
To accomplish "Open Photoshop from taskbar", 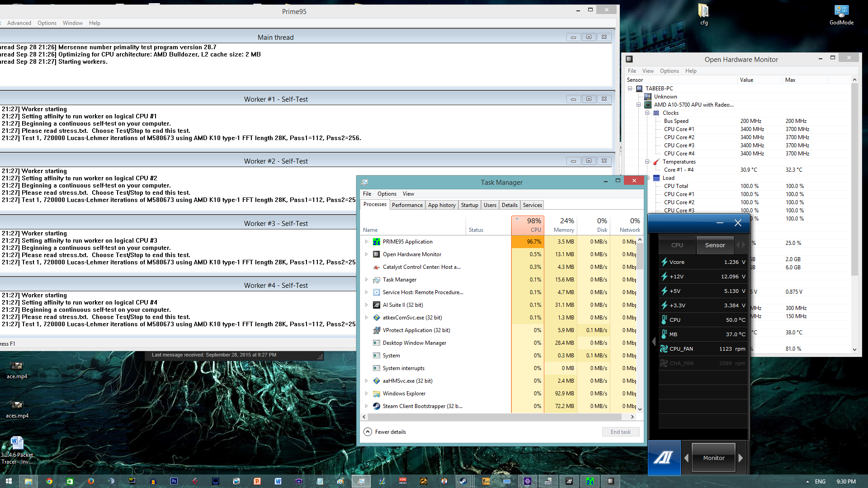I will click(x=174, y=481).
